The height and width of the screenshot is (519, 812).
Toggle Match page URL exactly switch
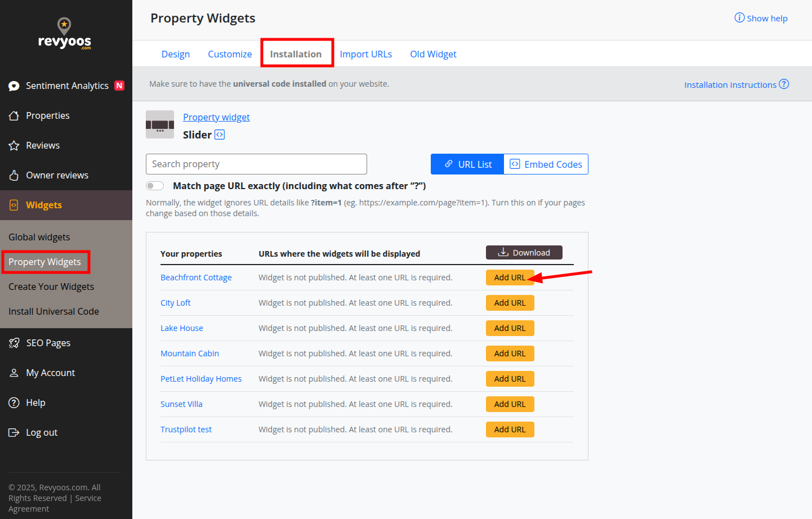[155, 186]
